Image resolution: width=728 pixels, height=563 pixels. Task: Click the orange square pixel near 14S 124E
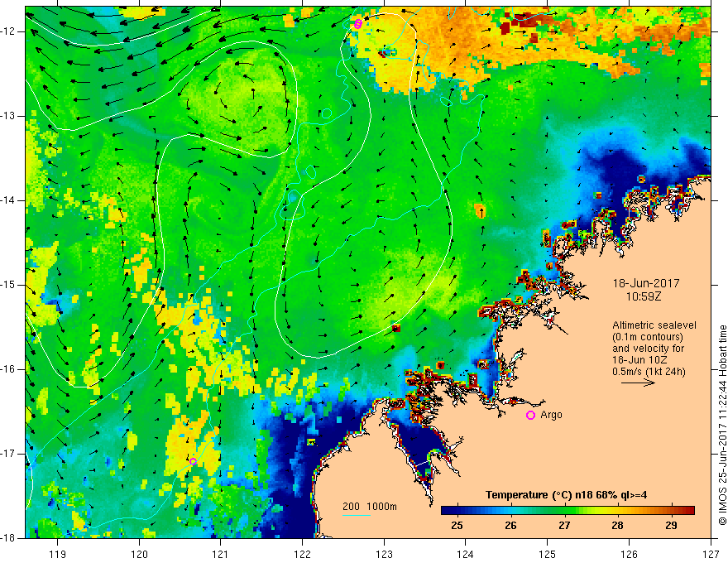point(480,210)
